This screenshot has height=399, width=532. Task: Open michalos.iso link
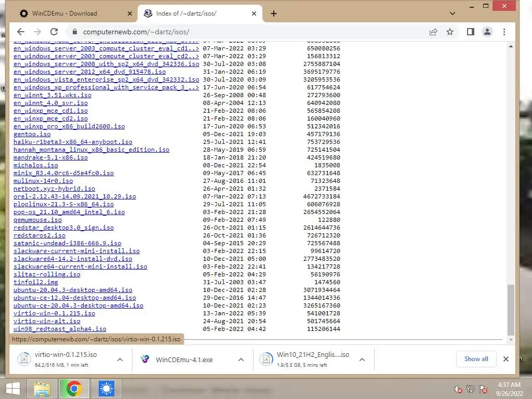(36, 165)
